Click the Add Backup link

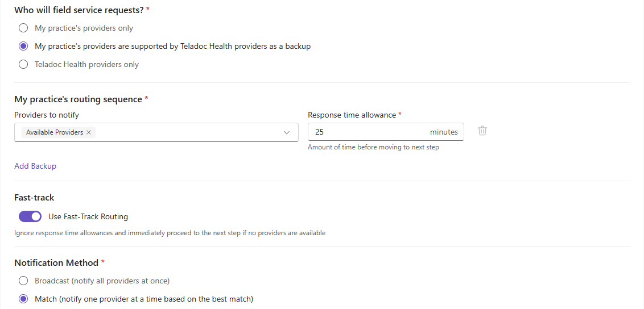tap(35, 166)
